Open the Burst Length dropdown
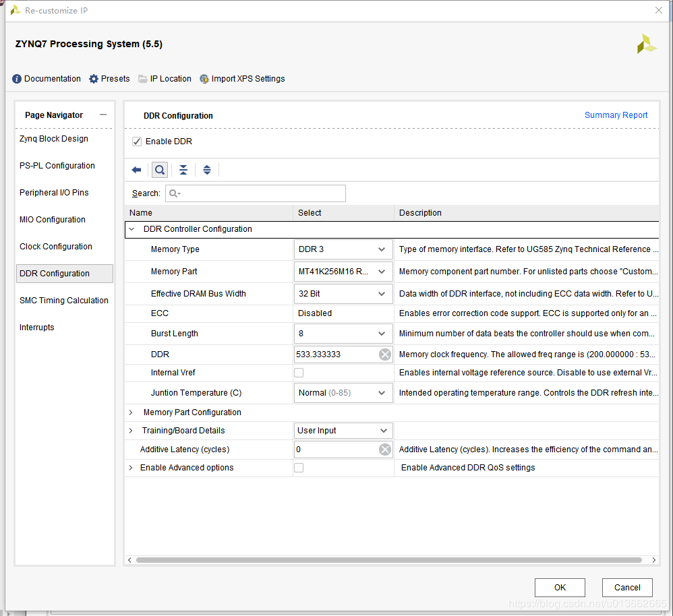This screenshot has width=673, height=616. coord(343,334)
